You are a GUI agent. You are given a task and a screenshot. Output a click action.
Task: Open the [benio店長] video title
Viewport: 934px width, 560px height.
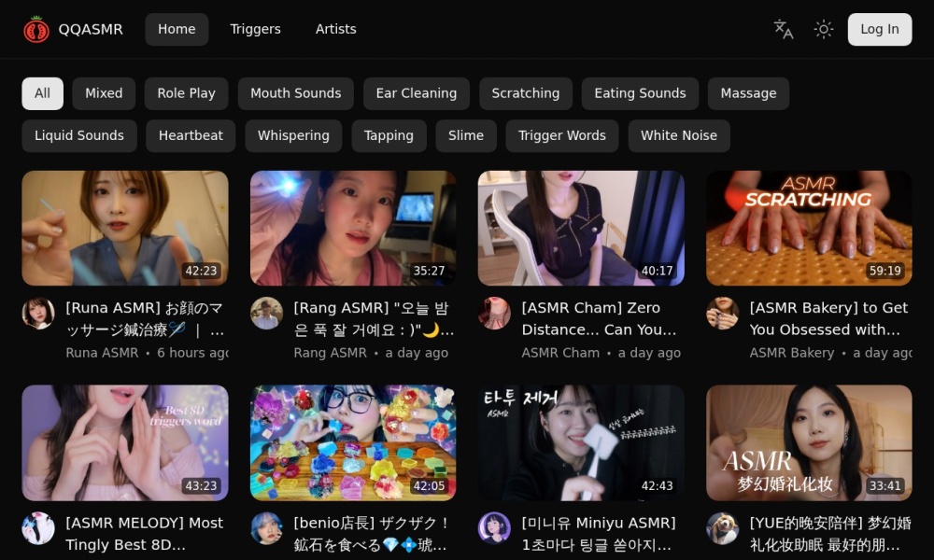point(371,534)
